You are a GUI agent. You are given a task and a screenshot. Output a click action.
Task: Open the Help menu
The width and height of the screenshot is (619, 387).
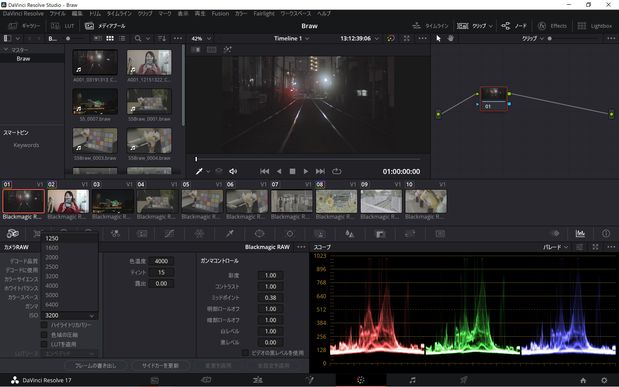[324, 13]
